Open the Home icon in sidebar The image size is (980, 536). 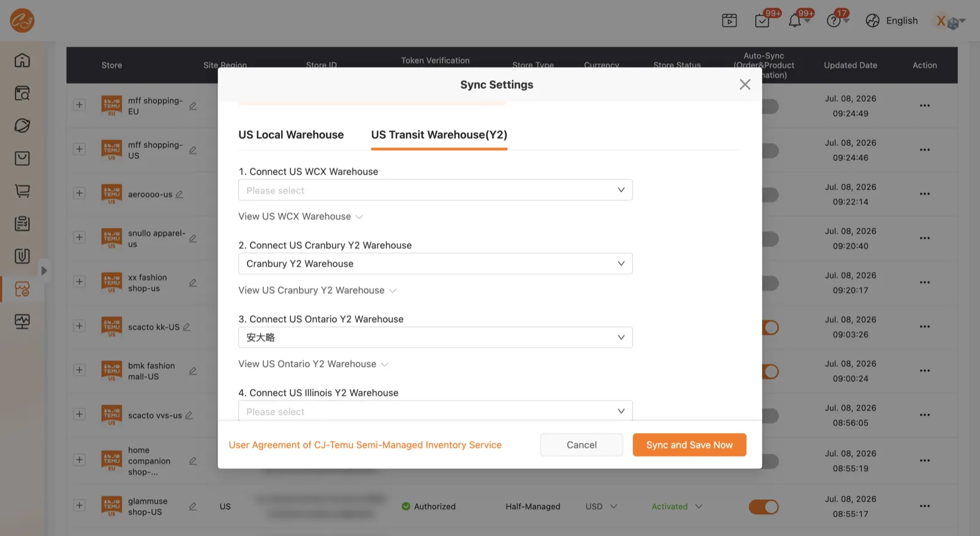[22, 60]
